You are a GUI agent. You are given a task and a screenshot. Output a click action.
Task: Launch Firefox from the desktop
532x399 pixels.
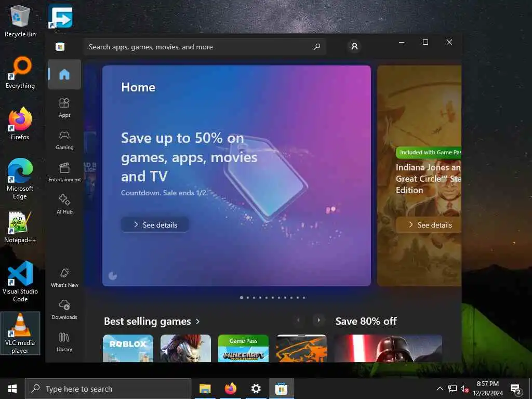pos(20,124)
